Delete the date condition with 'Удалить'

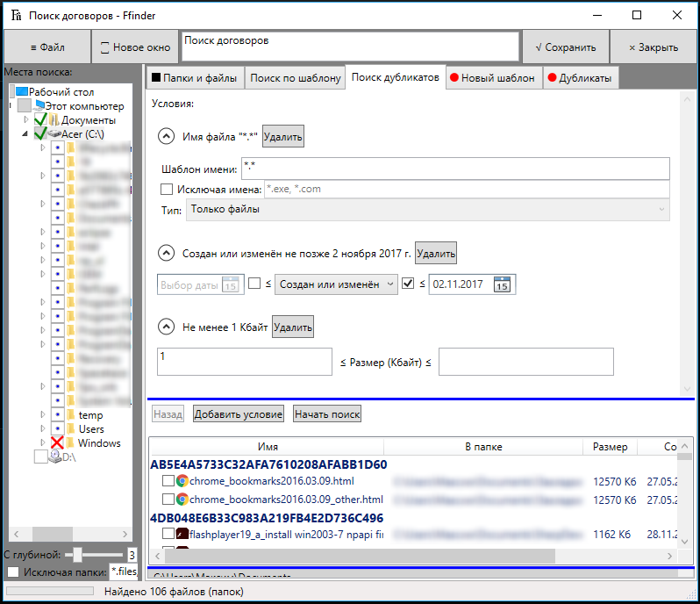coord(436,254)
